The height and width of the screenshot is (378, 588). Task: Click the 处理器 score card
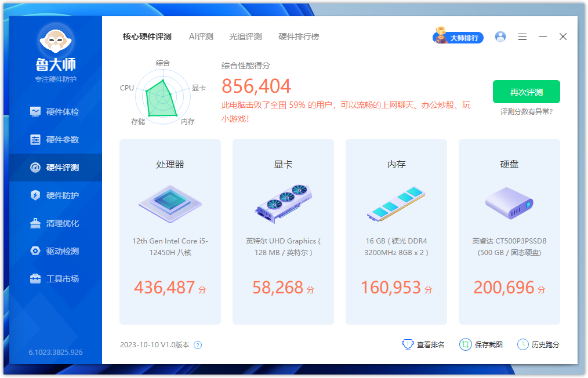tap(170, 232)
